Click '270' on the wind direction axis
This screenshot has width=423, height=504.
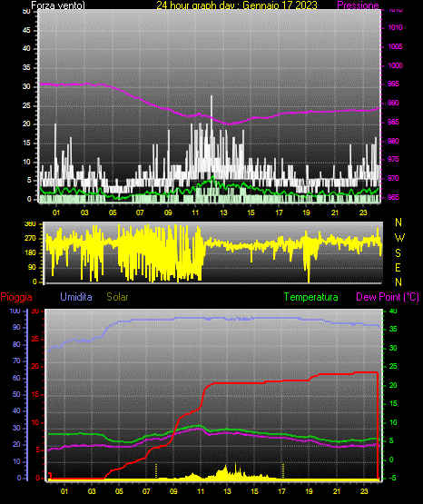pyautogui.click(x=30, y=239)
